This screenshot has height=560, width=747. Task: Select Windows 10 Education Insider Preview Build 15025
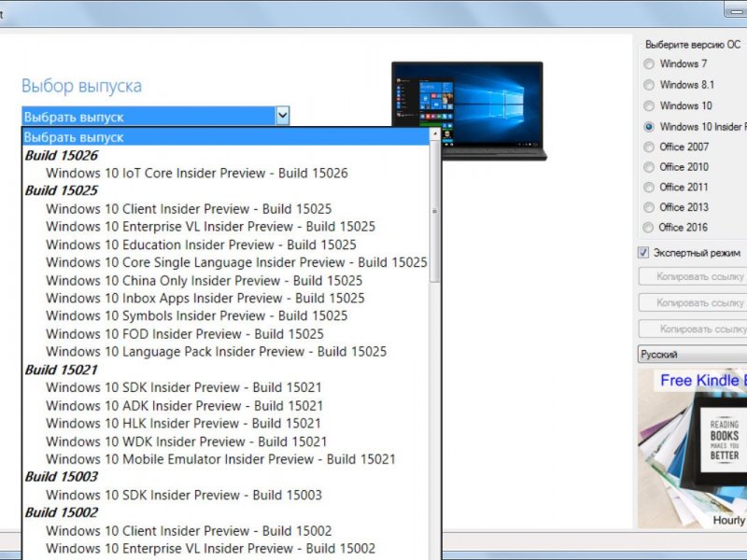[201, 245]
